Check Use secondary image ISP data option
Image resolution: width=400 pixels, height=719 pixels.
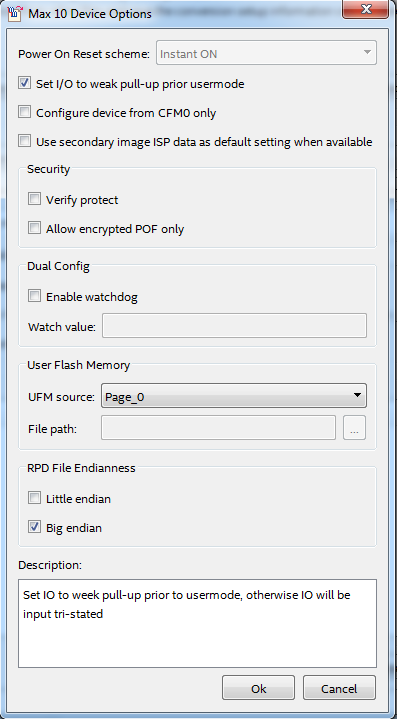click(24, 141)
